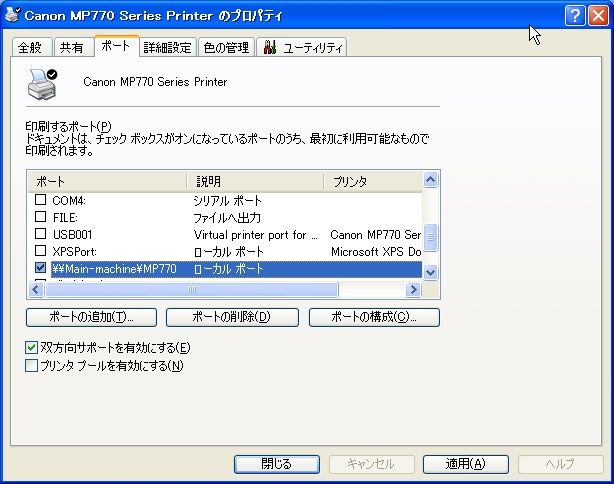This screenshot has width=614, height=484.
Task: Click Microsoft XPS Do printer cell
Action: pos(376,251)
